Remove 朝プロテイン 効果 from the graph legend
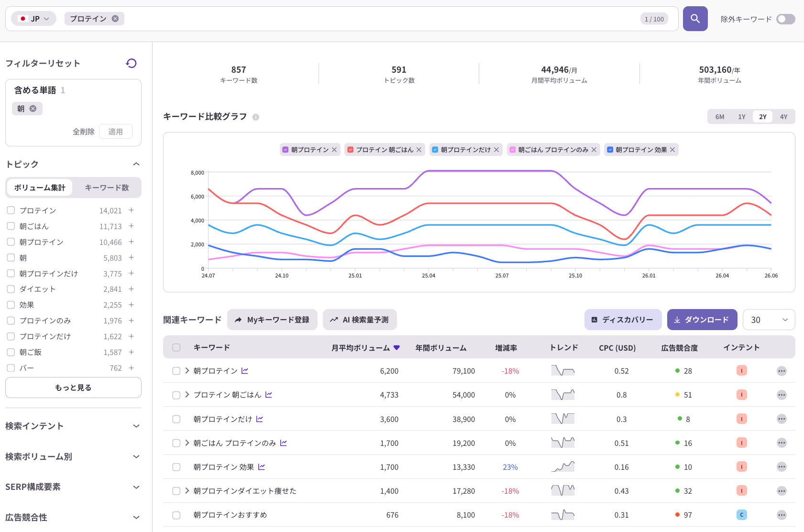 [672, 150]
